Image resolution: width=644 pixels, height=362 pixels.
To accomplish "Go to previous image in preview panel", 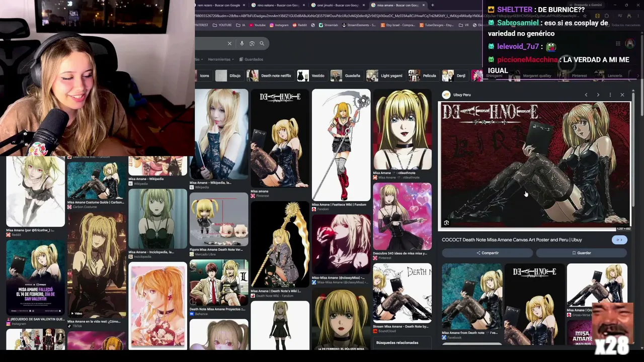I will coord(586,95).
